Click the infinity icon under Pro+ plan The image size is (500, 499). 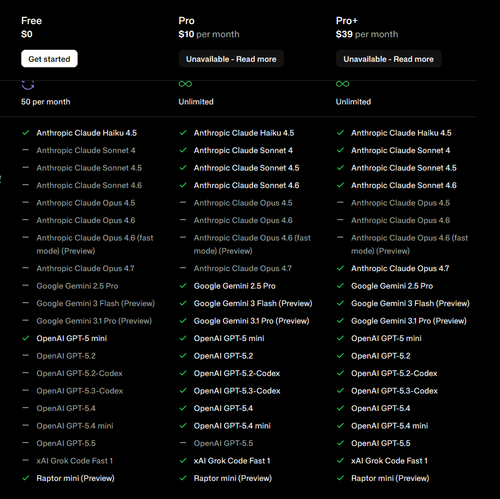click(342, 84)
